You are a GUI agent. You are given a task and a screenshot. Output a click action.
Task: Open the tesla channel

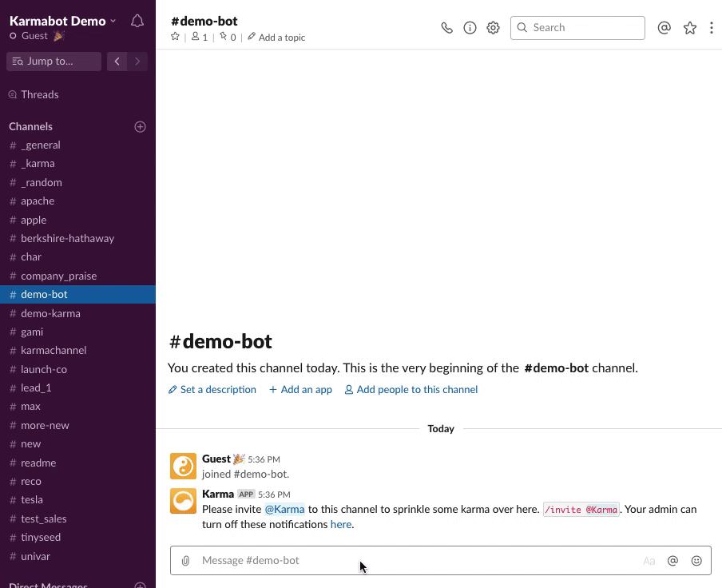77,499
